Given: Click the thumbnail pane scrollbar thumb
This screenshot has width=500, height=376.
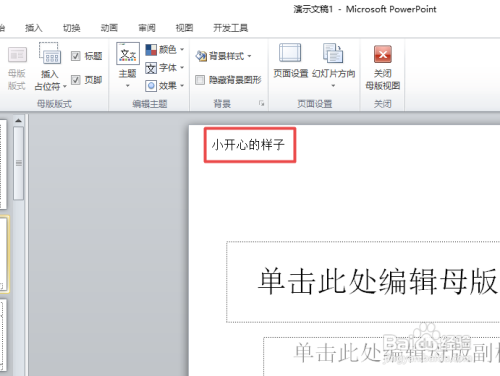Looking at the screenshot, I should pos(19,163).
